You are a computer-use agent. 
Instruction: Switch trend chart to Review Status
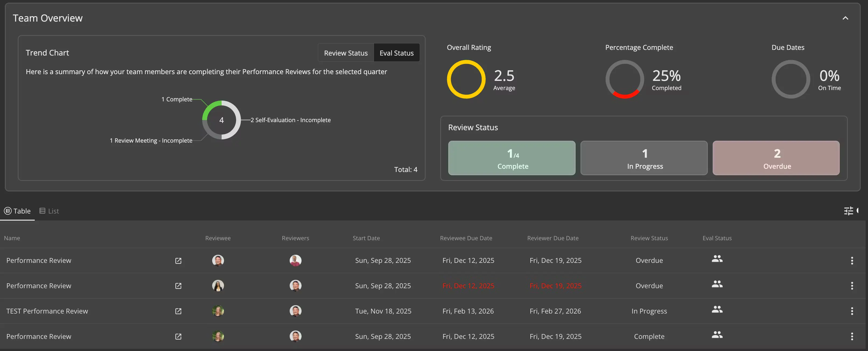pyautogui.click(x=346, y=53)
